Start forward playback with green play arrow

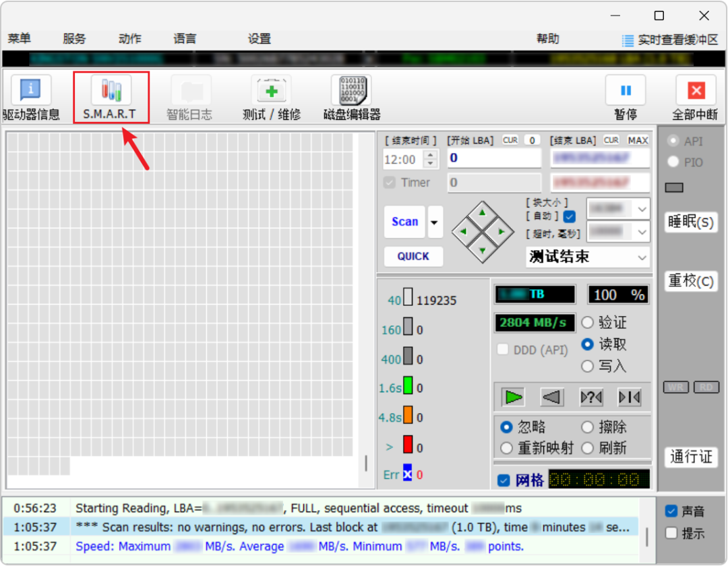(x=513, y=397)
